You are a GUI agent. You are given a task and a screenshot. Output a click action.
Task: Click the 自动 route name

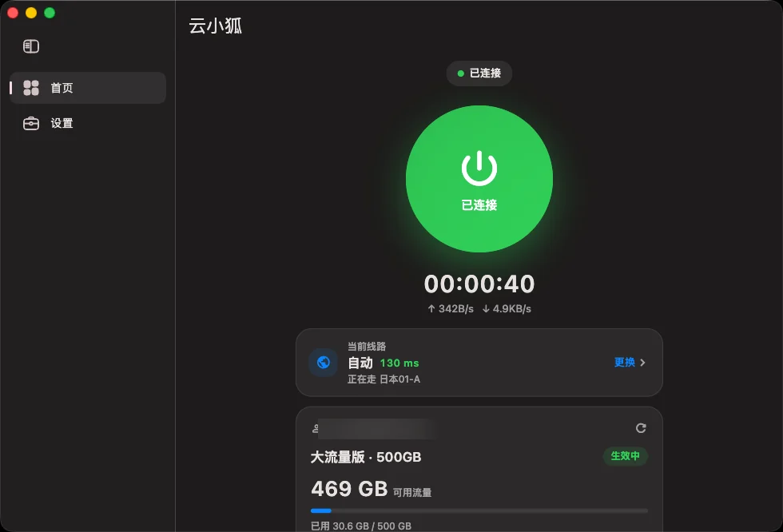pos(360,363)
